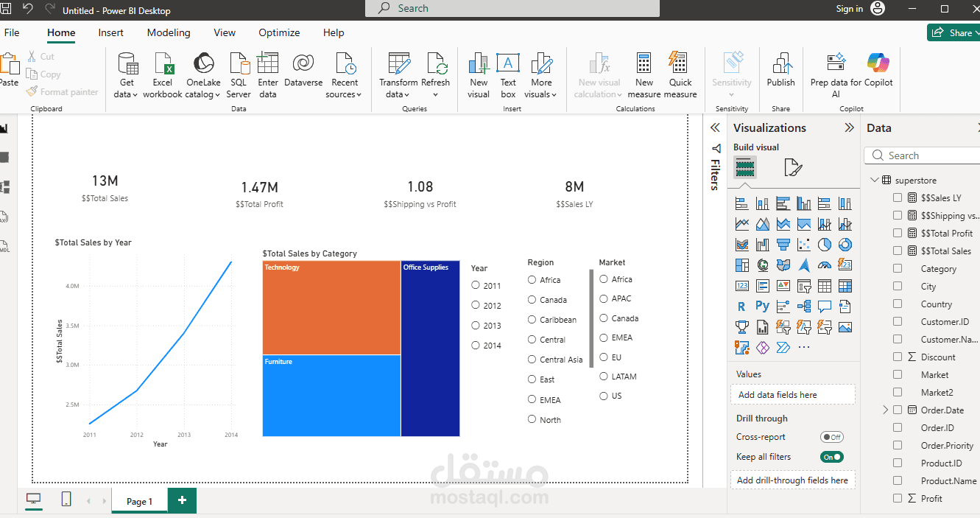Toggle the Keep all filters switch

pyautogui.click(x=832, y=457)
